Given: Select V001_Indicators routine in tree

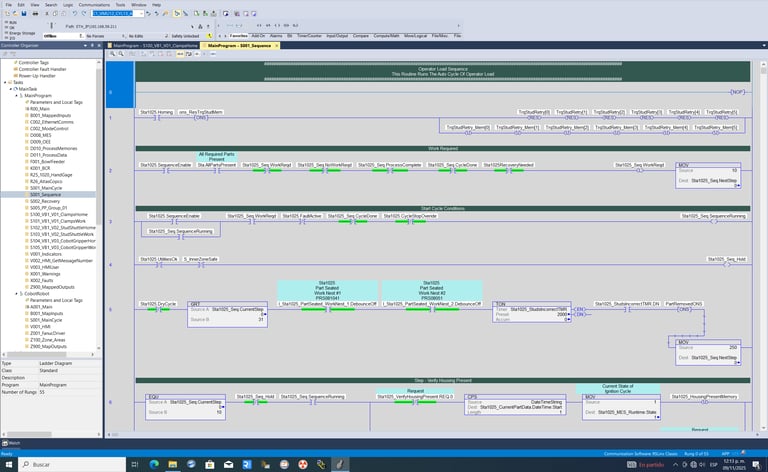Looking at the screenshot, I should (x=46, y=254).
